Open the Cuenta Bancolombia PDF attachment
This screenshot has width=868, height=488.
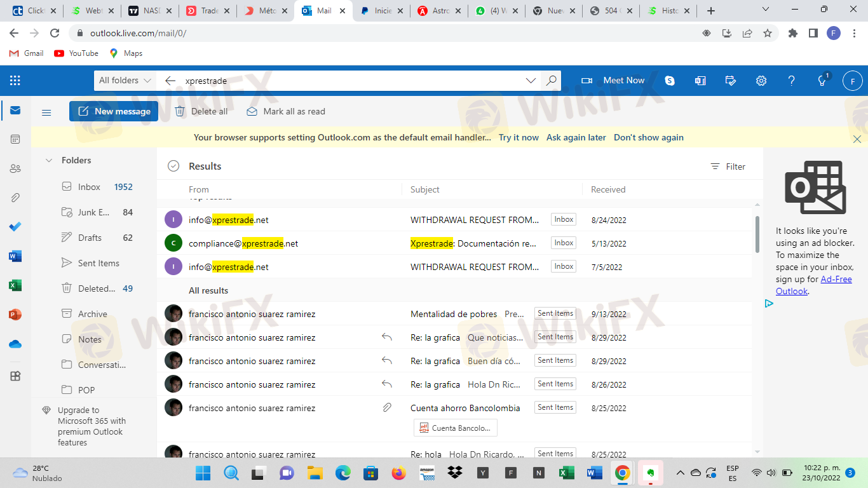[455, 428]
